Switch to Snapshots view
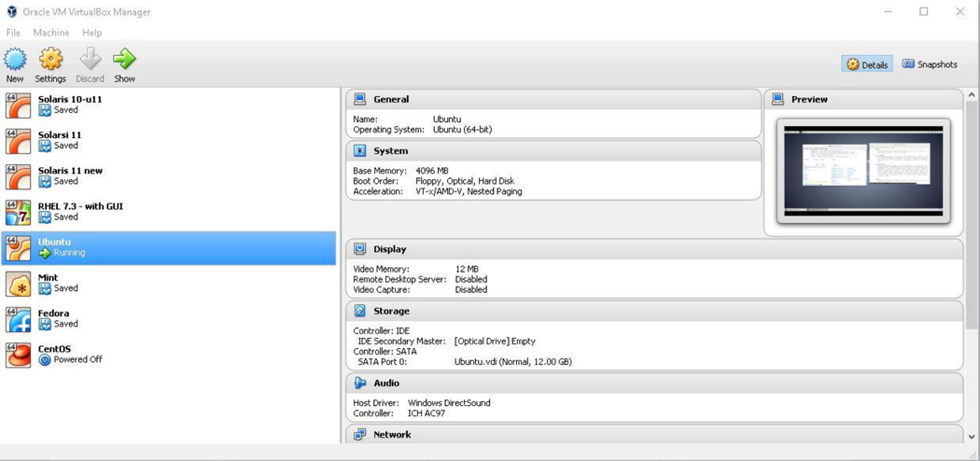Screen dimensions: 980x461 pyautogui.click(x=930, y=64)
